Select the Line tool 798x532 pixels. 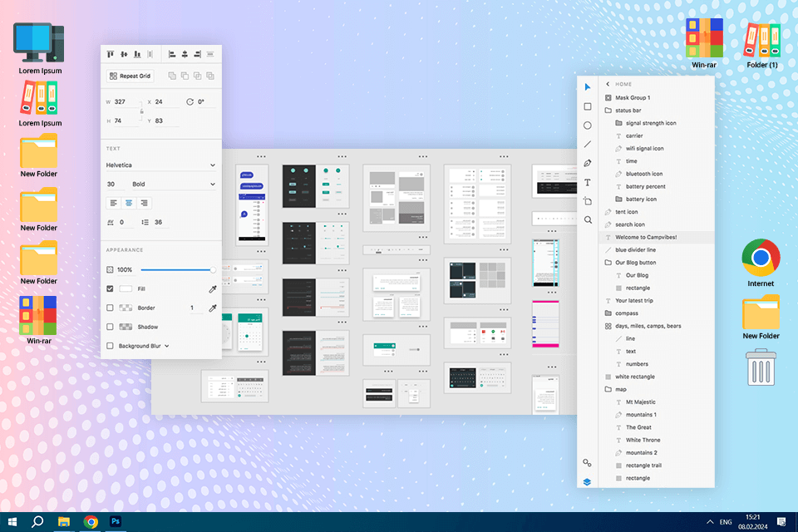point(588,145)
